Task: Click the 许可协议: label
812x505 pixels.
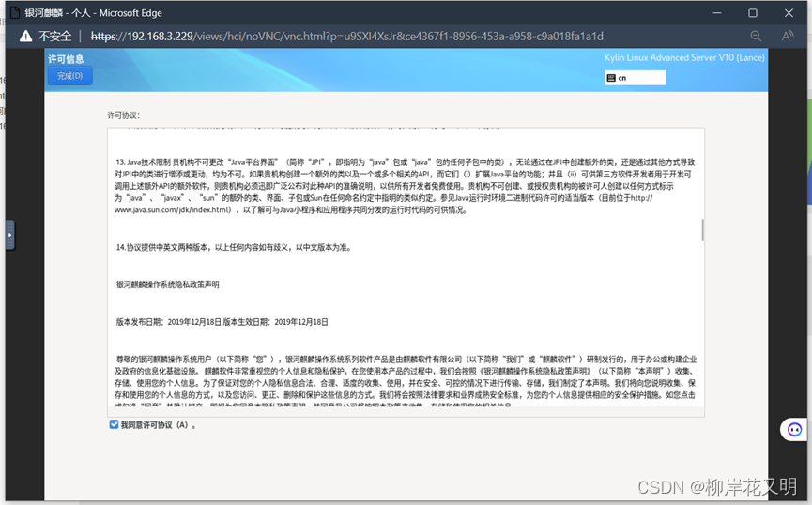Action: coord(123,115)
